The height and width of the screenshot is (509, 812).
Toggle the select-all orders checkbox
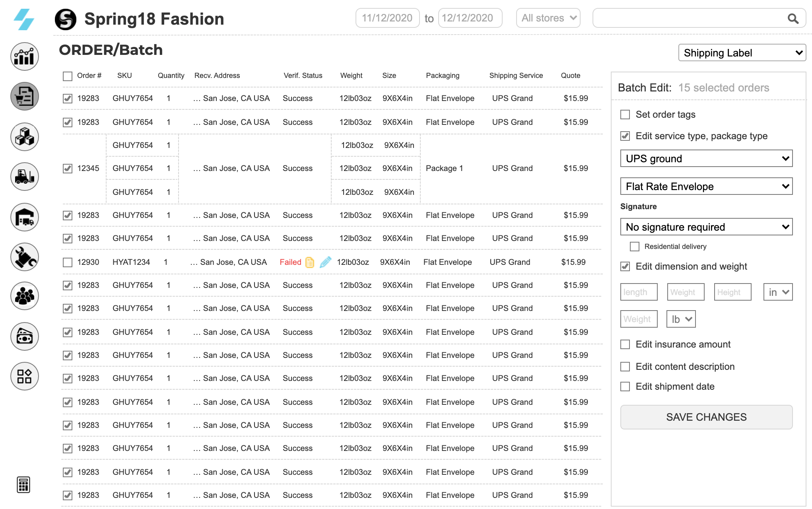[68, 76]
